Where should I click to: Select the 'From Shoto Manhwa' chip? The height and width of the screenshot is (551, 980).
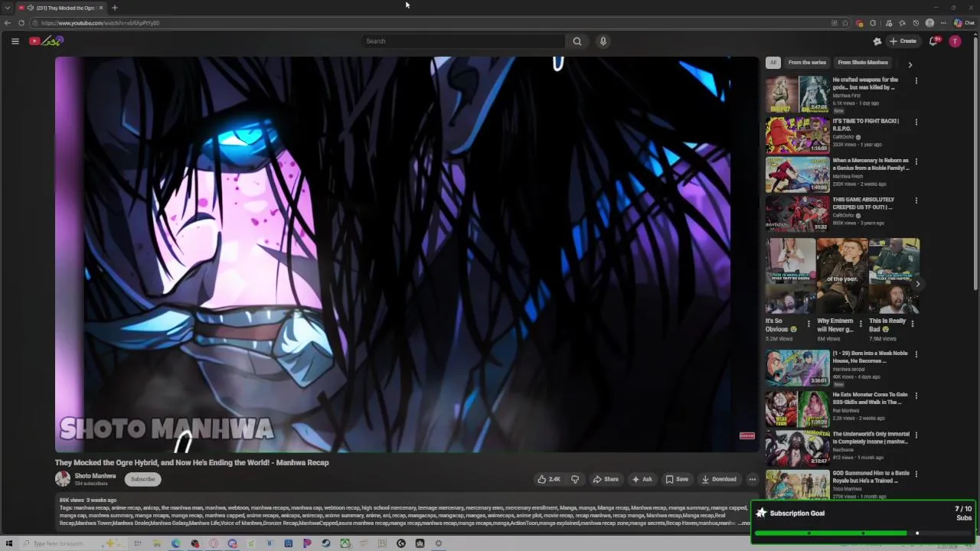[863, 63]
